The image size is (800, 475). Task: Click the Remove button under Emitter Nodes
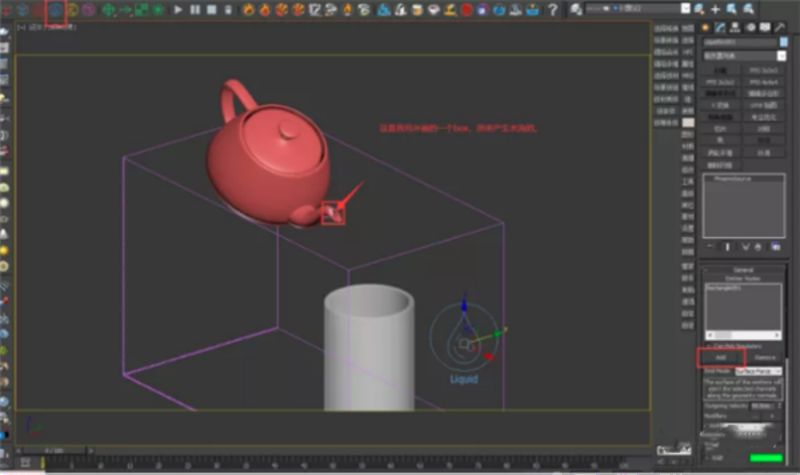(x=764, y=356)
